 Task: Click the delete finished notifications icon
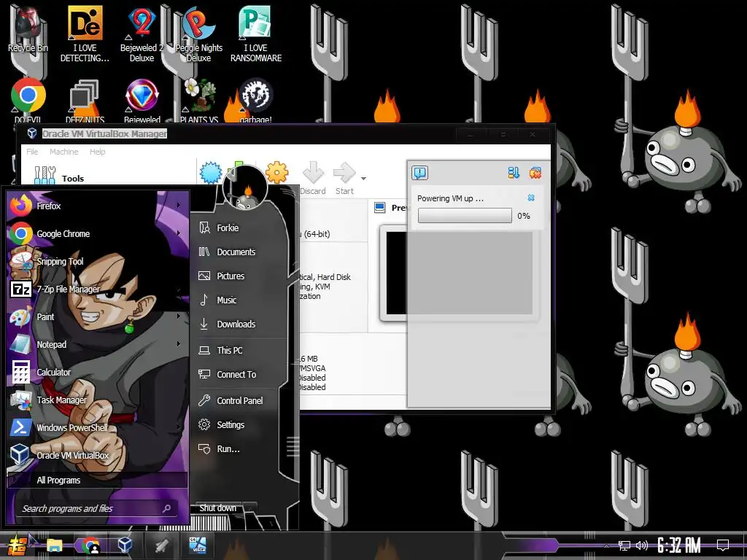(535, 172)
